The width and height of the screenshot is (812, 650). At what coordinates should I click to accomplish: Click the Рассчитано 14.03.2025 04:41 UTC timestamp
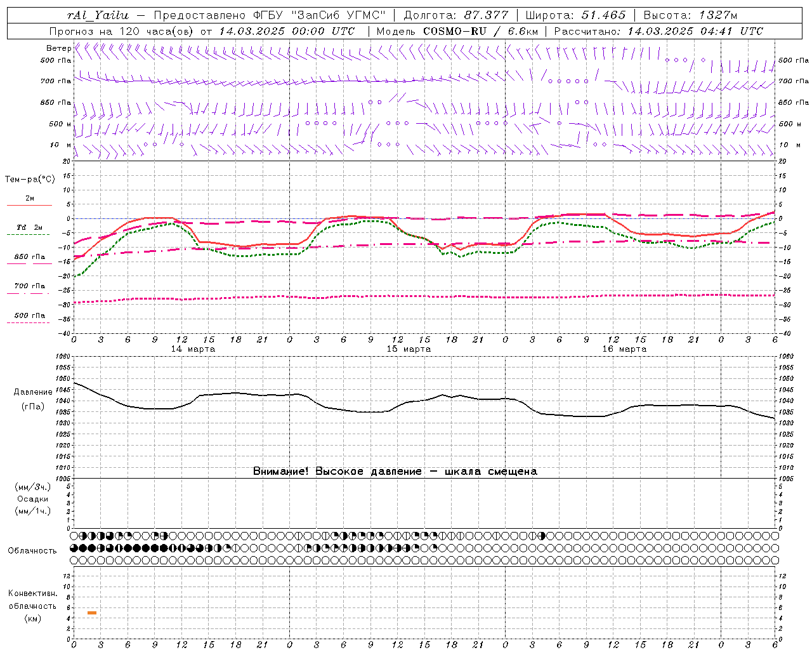[658, 31]
